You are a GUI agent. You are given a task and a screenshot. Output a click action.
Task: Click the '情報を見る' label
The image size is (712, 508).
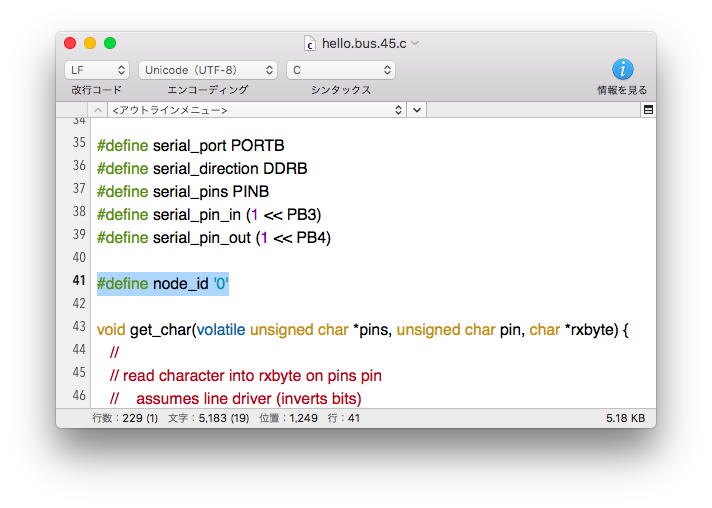tap(622, 90)
